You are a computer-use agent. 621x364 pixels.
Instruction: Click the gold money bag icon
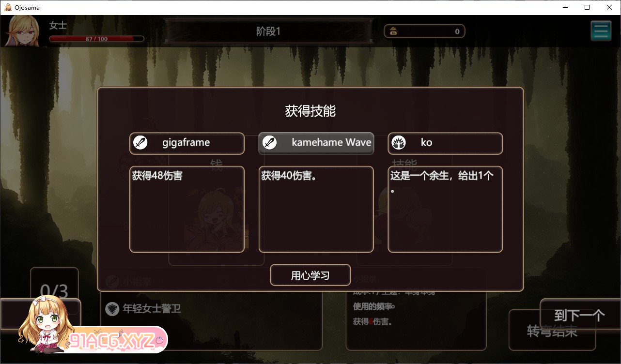[x=394, y=31]
